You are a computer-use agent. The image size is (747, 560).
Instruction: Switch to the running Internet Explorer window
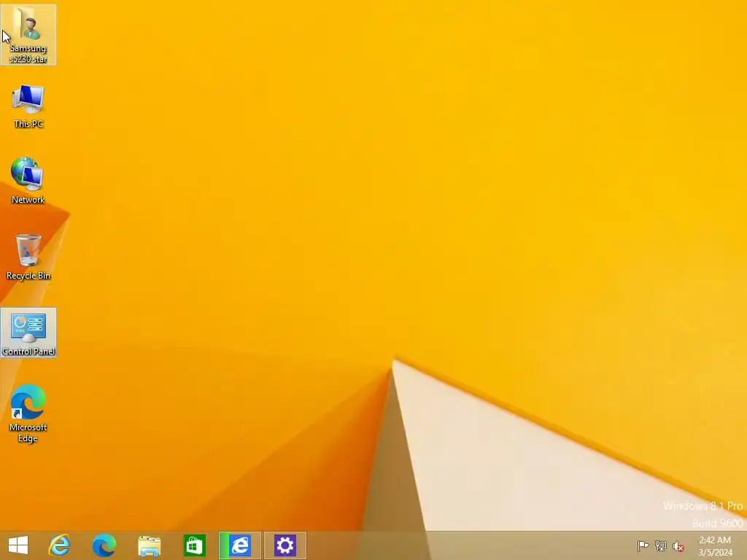coord(239,545)
